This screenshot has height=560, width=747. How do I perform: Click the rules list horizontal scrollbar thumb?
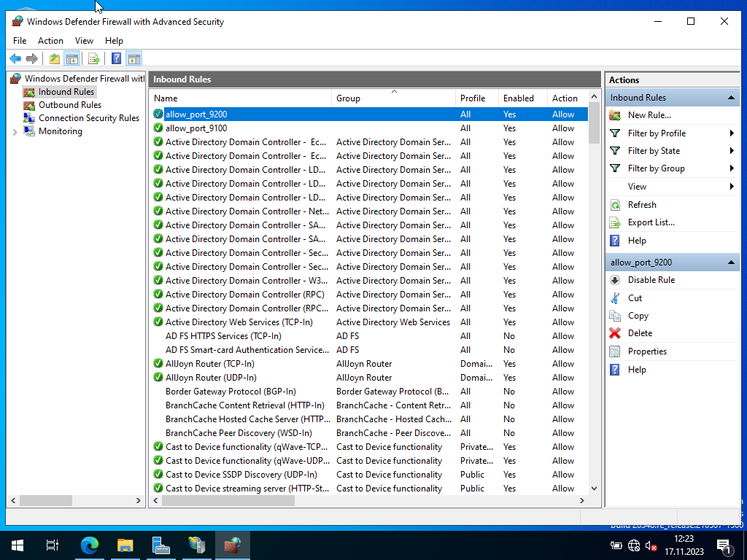coord(228,500)
